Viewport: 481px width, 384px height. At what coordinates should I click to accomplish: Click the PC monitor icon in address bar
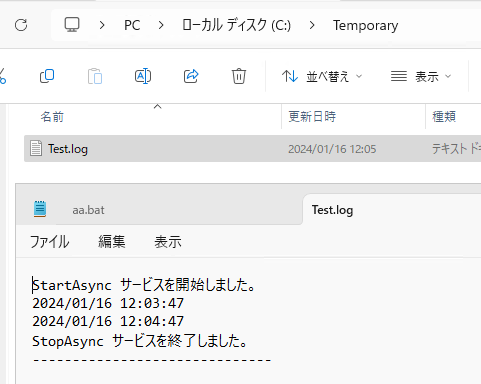coord(72,25)
